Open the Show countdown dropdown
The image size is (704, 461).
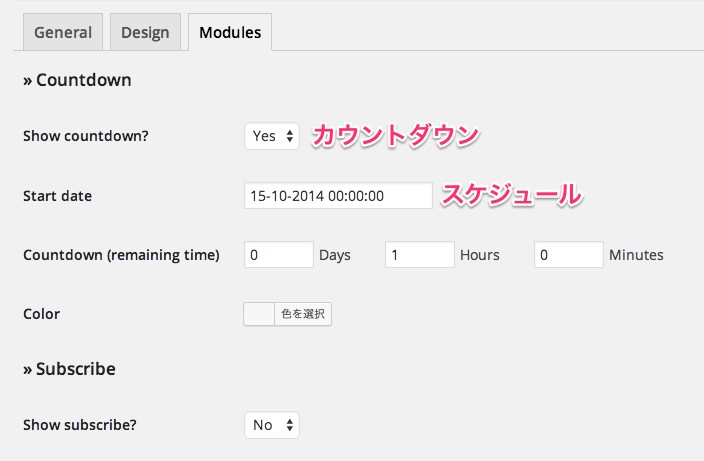pos(272,136)
